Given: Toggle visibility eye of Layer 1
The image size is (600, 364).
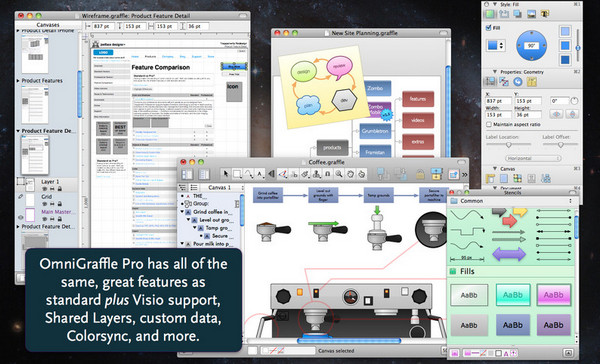Looking at the screenshot, I should 45,189.
